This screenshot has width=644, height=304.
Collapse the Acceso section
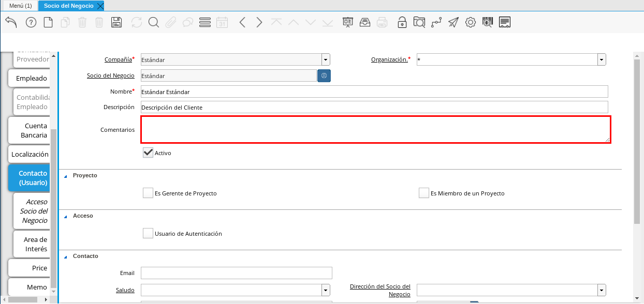coord(65,216)
